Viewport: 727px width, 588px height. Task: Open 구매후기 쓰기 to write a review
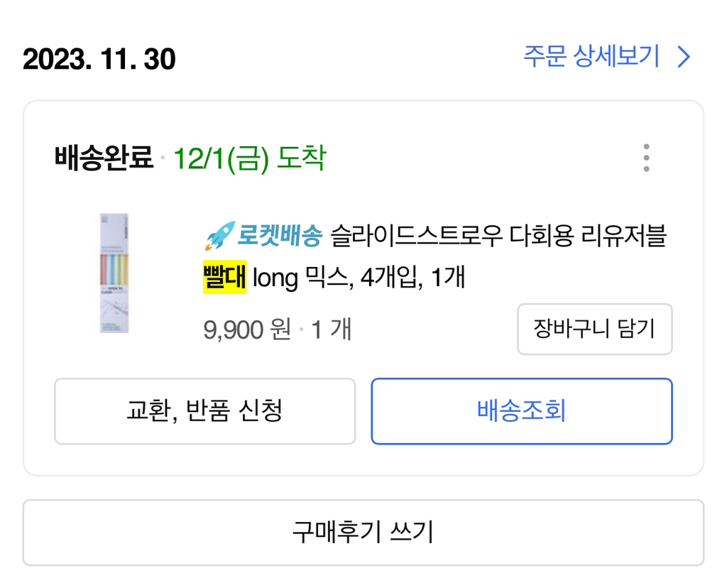pos(363,532)
